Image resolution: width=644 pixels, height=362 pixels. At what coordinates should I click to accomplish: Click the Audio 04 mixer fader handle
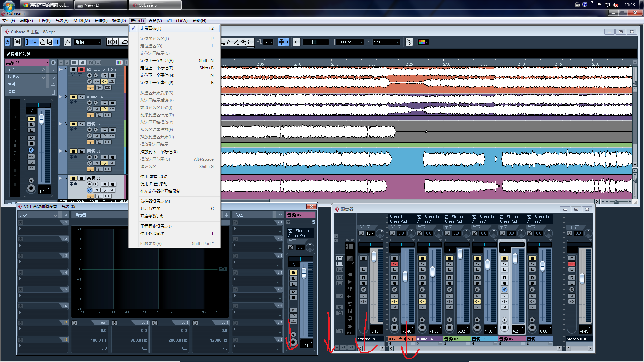432,272
